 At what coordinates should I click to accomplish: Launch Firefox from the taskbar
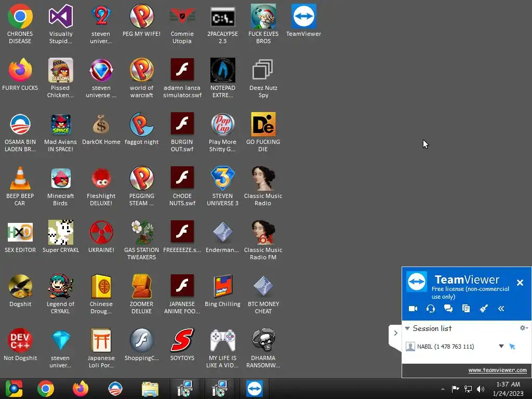coord(81,389)
